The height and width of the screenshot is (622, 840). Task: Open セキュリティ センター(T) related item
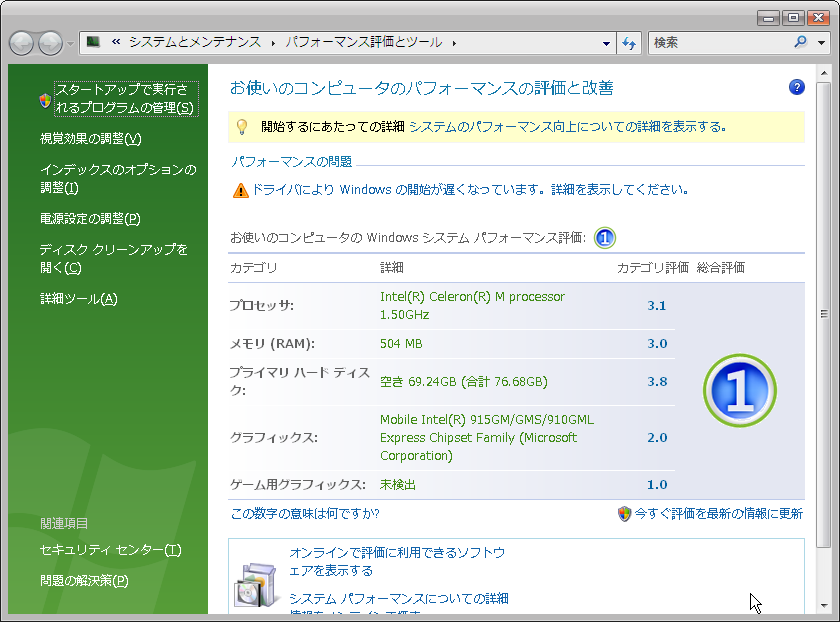click(x=110, y=550)
